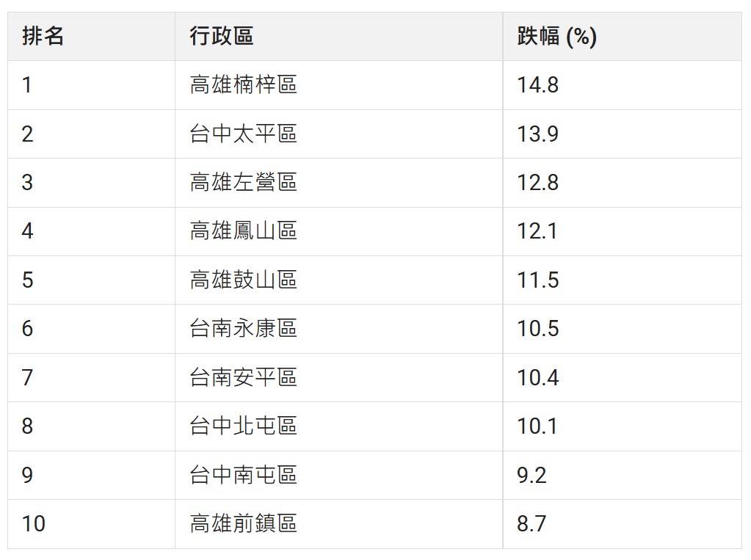Click the 台中北屯區 district cell

coord(243,426)
